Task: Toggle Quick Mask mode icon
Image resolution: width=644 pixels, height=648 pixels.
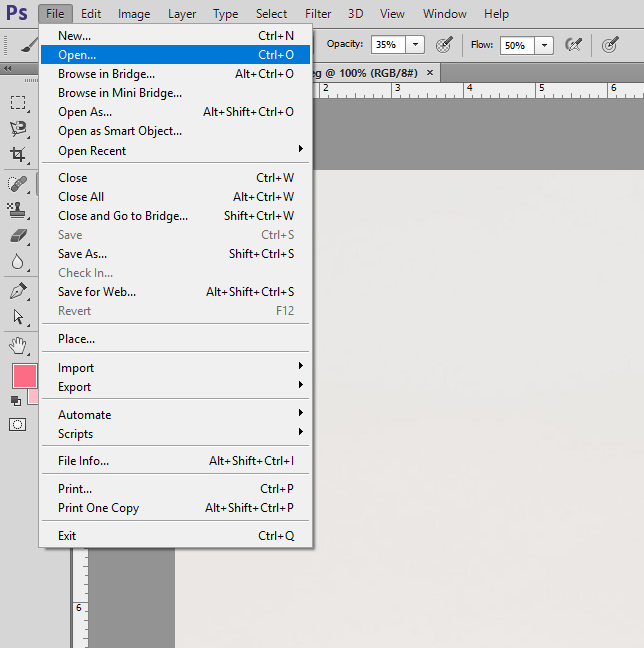Action: pos(18,424)
